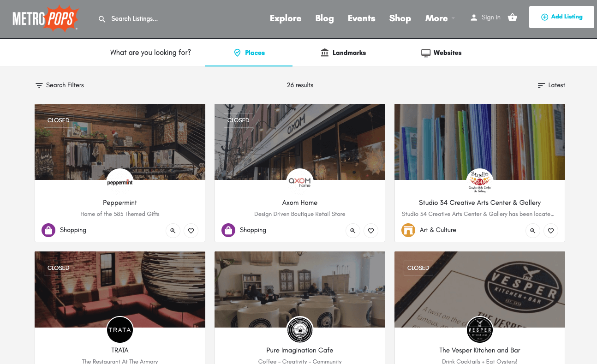The image size is (597, 364).
Task: Click the Shopping label on Peppermint card
Action: coord(73,230)
